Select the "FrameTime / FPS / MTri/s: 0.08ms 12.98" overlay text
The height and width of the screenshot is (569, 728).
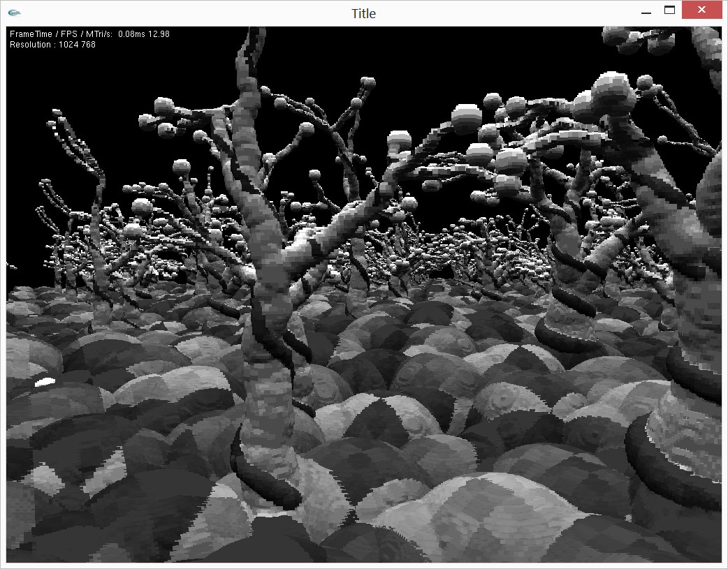click(x=89, y=34)
